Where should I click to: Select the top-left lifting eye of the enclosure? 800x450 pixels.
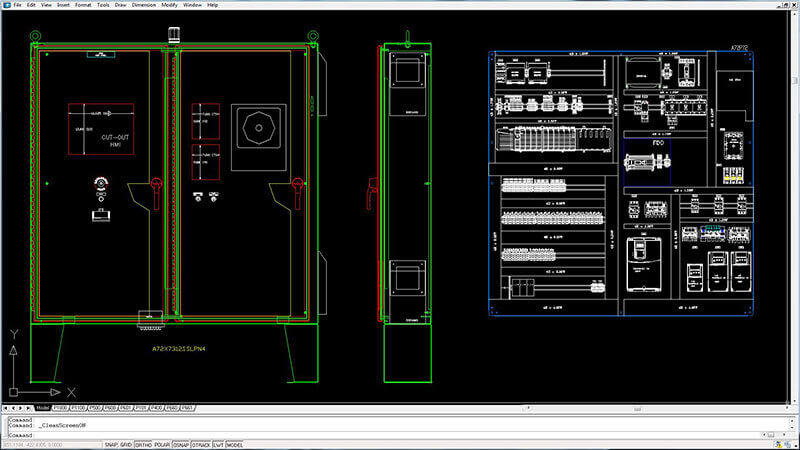point(35,36)
